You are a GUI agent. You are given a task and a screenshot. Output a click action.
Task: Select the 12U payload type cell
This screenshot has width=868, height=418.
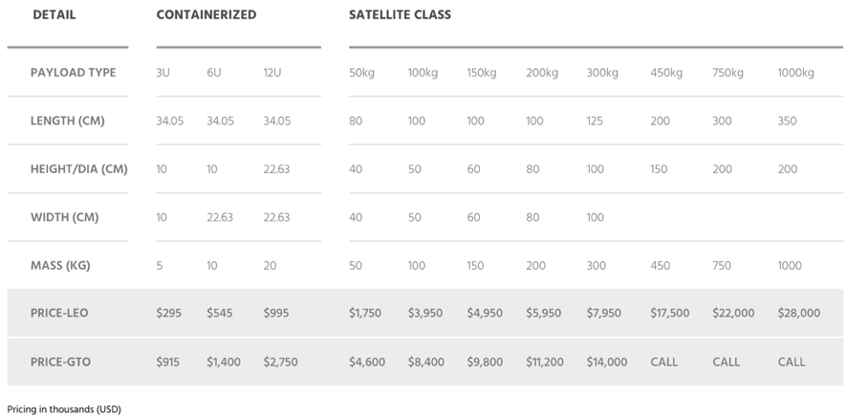271,73
